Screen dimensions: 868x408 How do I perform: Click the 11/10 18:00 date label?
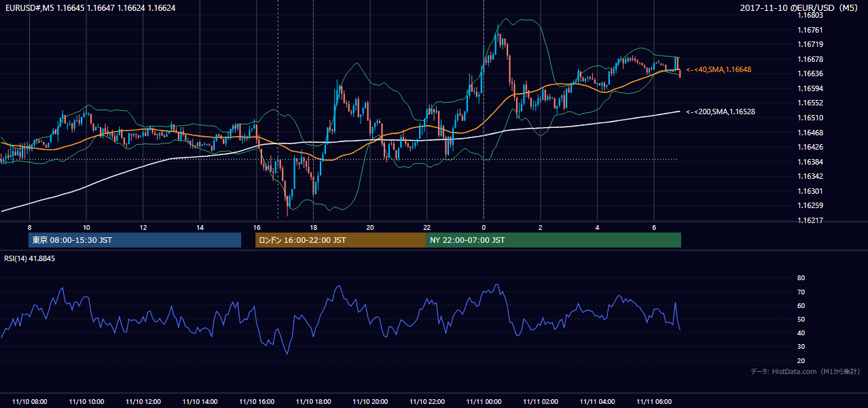point(313,402)
